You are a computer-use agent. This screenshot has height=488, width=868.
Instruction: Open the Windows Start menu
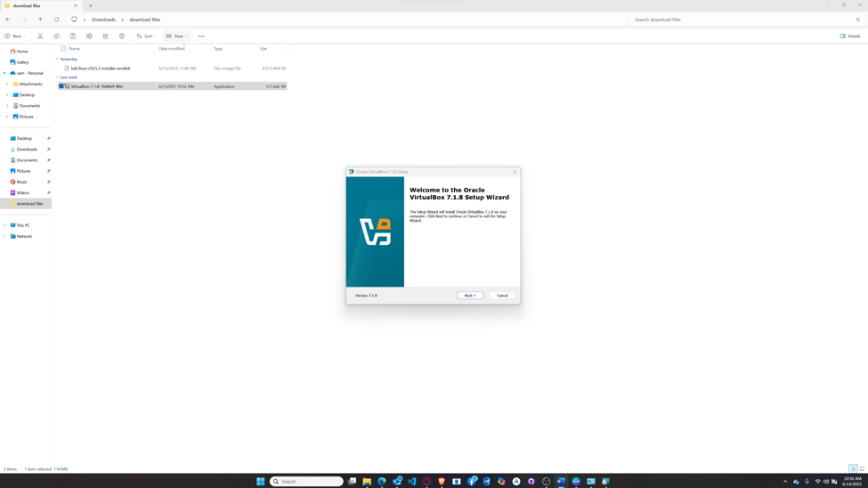[x=260, y=482]
